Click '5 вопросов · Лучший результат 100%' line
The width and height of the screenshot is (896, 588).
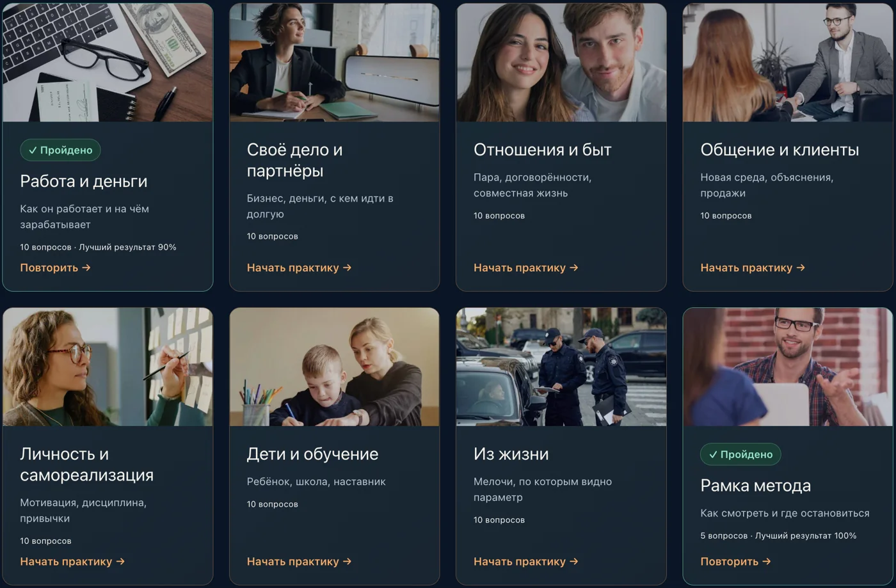click(778, 536)
